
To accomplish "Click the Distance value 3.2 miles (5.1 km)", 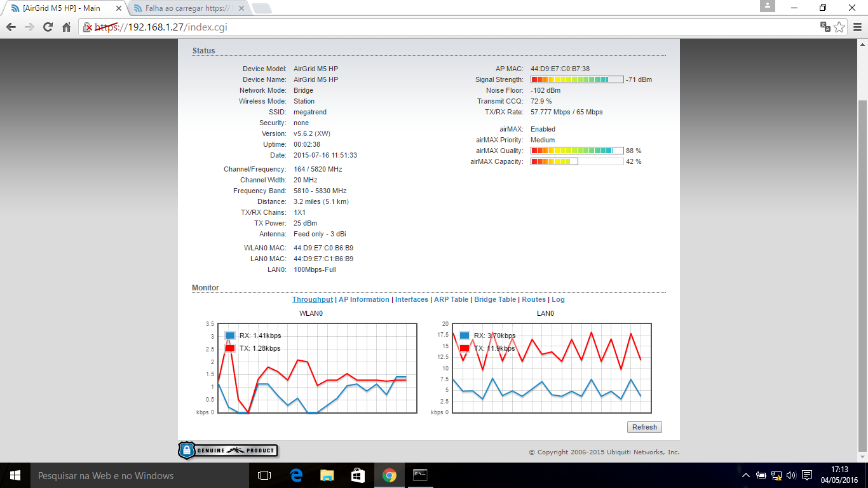I will pos(321,201).
